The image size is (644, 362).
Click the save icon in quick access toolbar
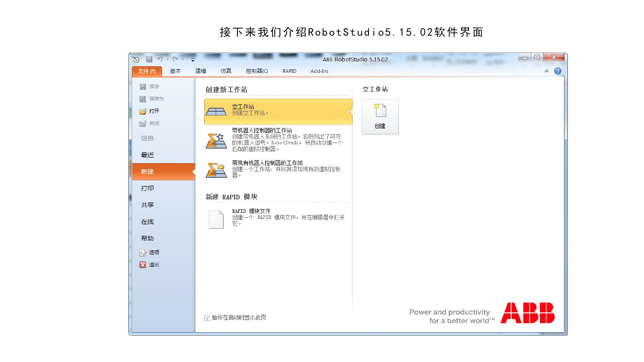click(x=149, y=59)
